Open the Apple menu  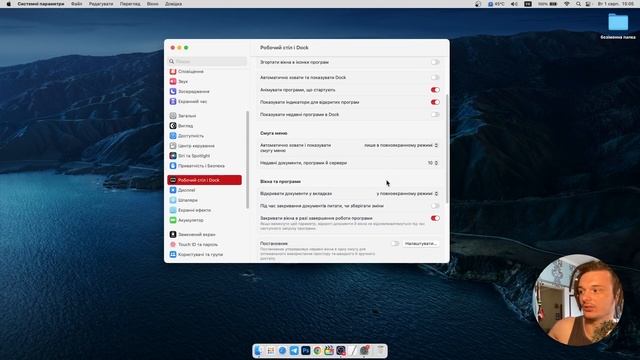pyautogui.click(x=8, y=4)
